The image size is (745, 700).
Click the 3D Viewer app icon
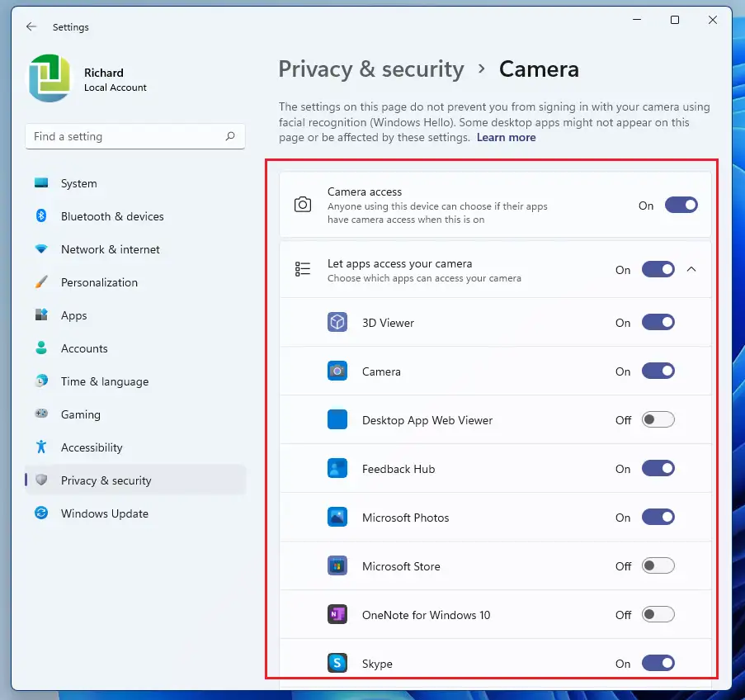tap(337, 323)
